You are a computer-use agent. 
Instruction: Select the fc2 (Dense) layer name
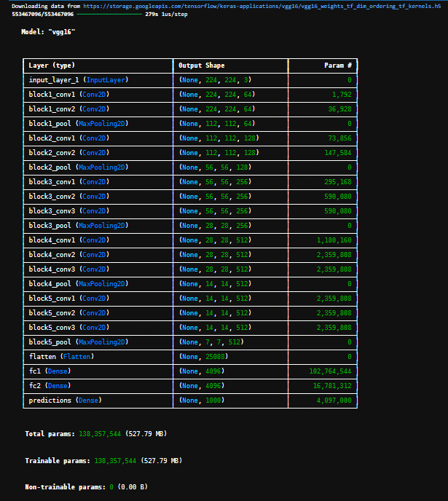click(50, 386)
